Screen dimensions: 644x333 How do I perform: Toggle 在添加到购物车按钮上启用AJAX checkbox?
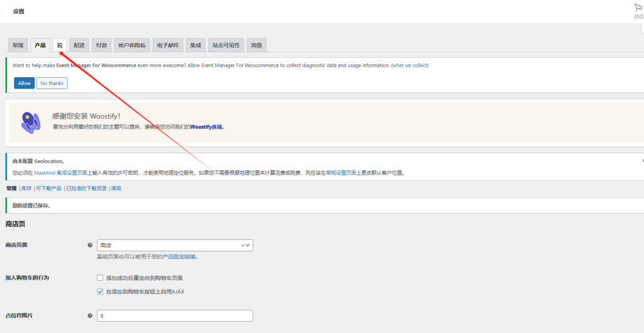click(x=100, y=292)
